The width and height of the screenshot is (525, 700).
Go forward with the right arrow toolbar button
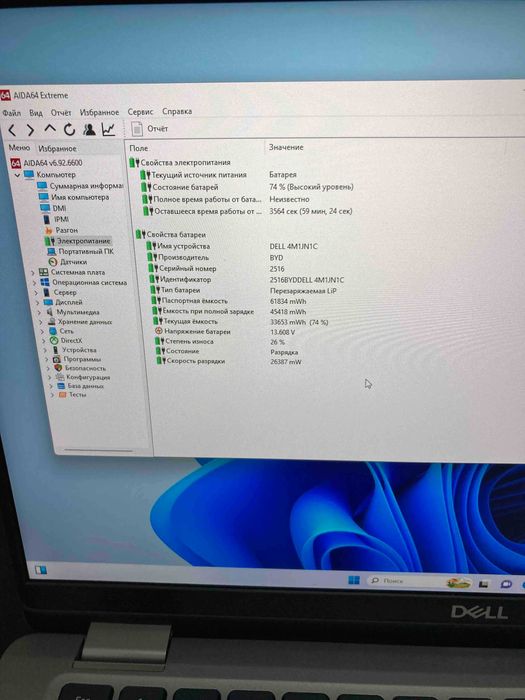(30, 130)
